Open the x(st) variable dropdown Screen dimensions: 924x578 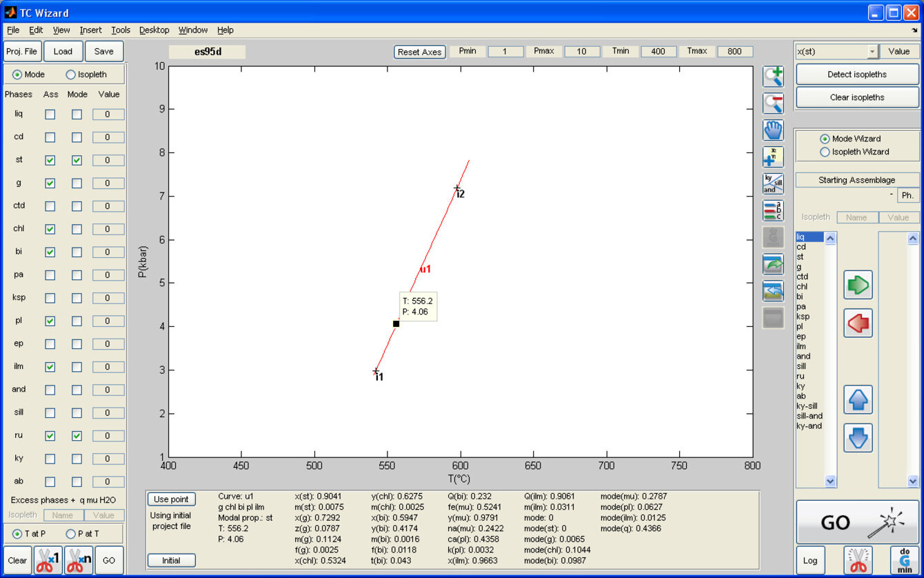pyautogui.click(x=872, y=52)
